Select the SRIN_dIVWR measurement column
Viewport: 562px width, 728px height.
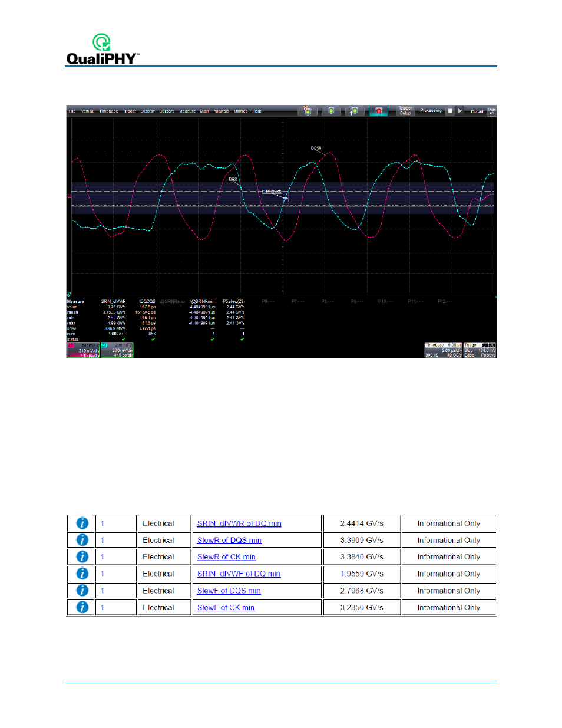tap(113, 301)
